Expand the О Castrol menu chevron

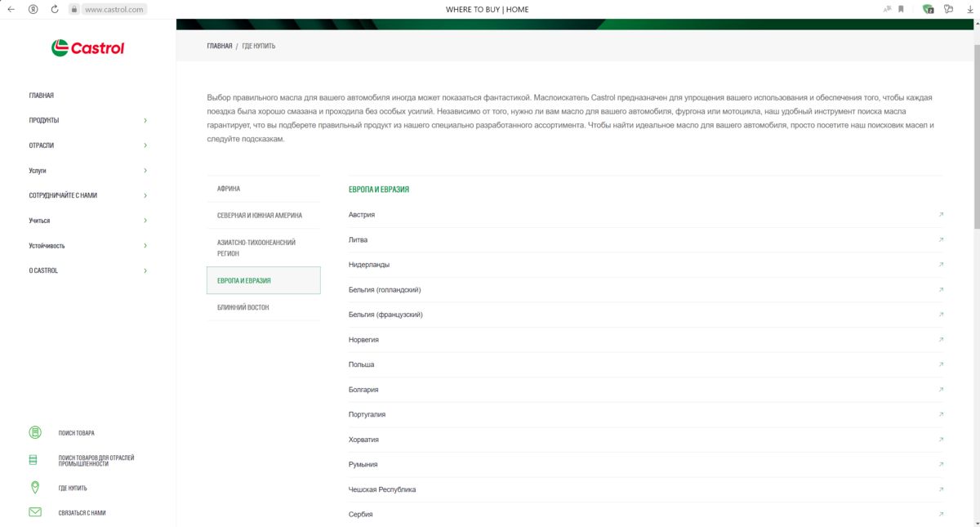[145, 270]
